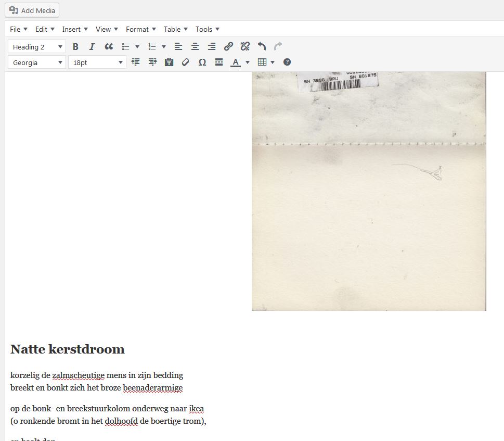
Task: Undo the last action
Action: (x=262, y=47)
